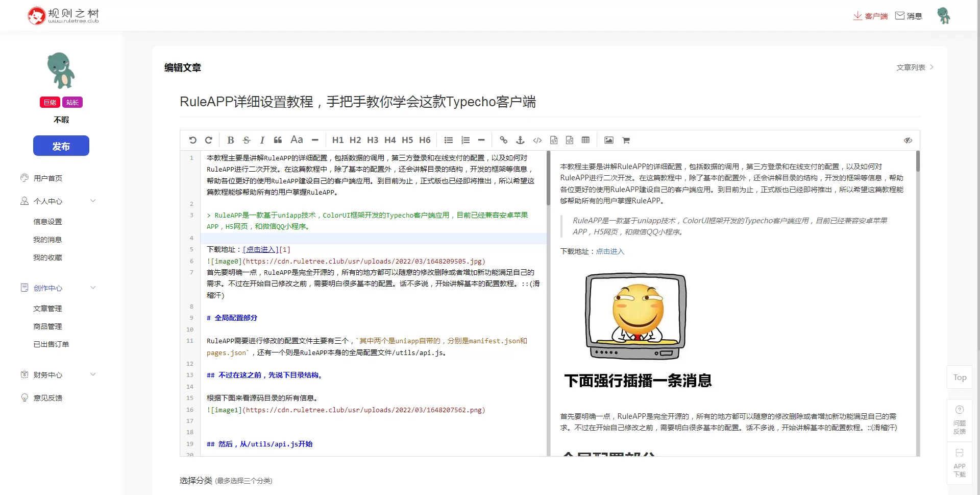Click the sidebar profile avatar picture

61,70
